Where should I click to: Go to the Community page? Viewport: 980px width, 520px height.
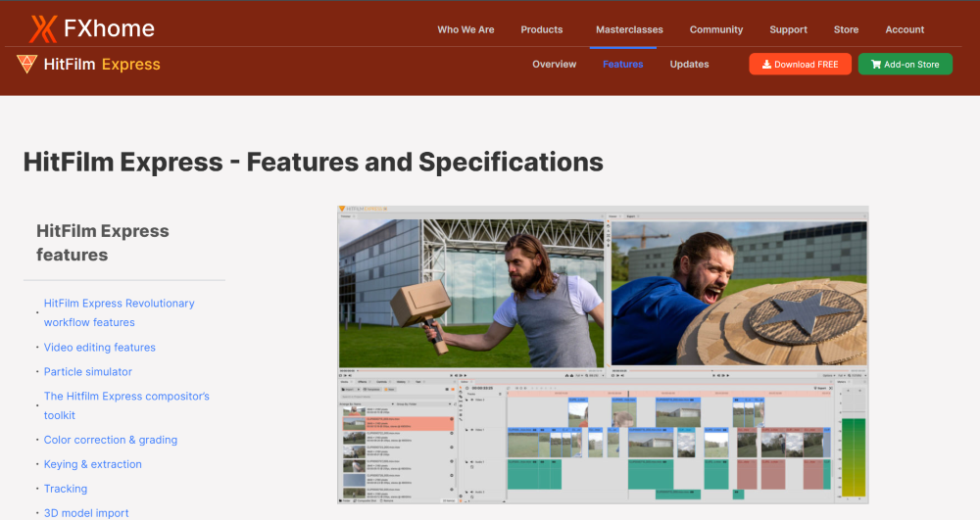tap(716, 29)
